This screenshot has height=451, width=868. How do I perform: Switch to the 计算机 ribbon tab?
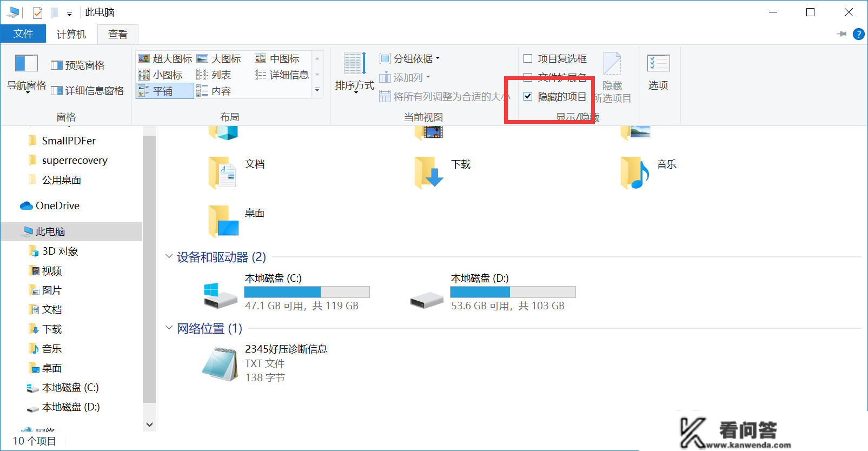point(71,34)
